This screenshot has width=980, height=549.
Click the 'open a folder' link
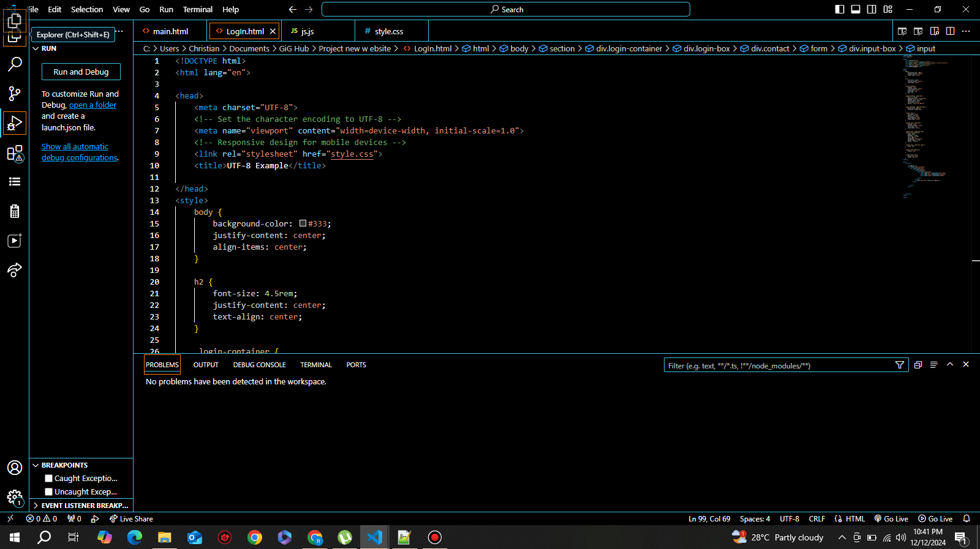point(92,105)
